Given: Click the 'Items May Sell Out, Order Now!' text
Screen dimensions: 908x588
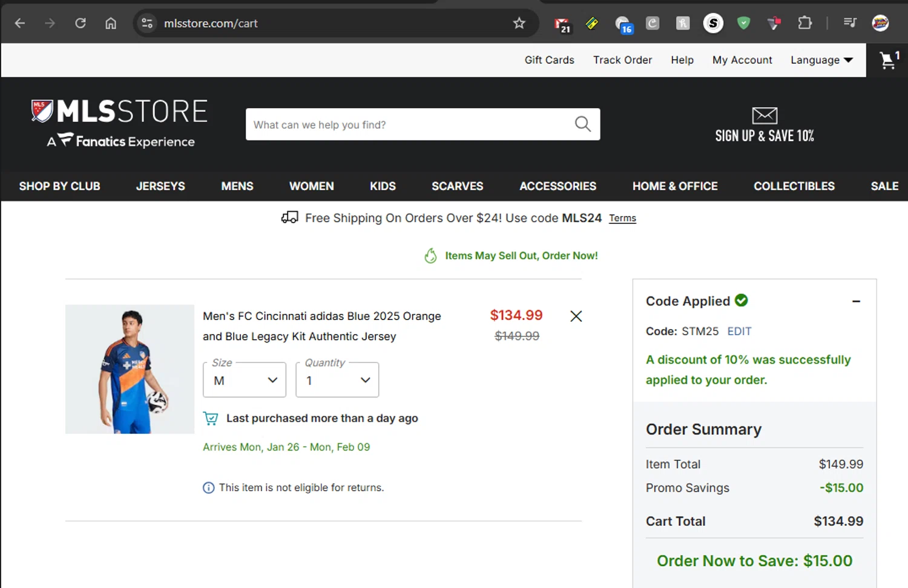Looking at the screenshot, I should pos(522,256).
